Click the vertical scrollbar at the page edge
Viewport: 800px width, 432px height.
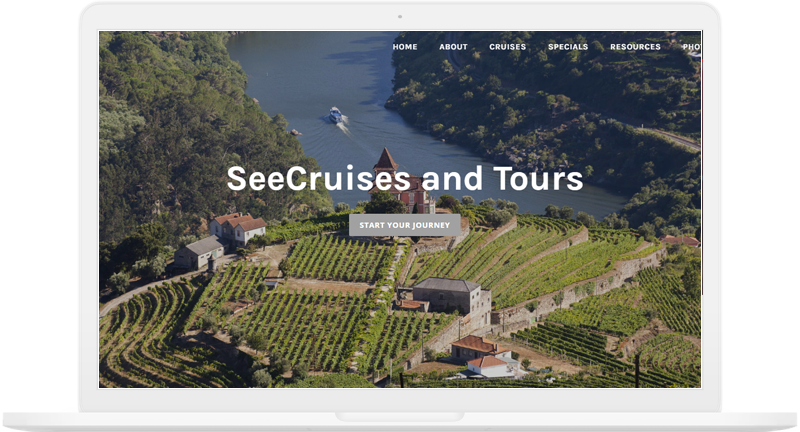pyautogui.click(x=702, y=163)
